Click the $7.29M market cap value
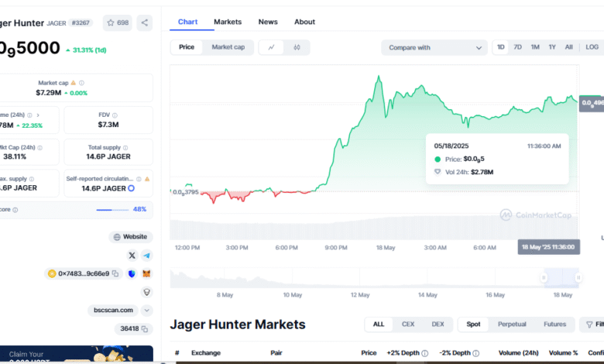Screen dimensions: 604x364 click(x=49, y=92)
